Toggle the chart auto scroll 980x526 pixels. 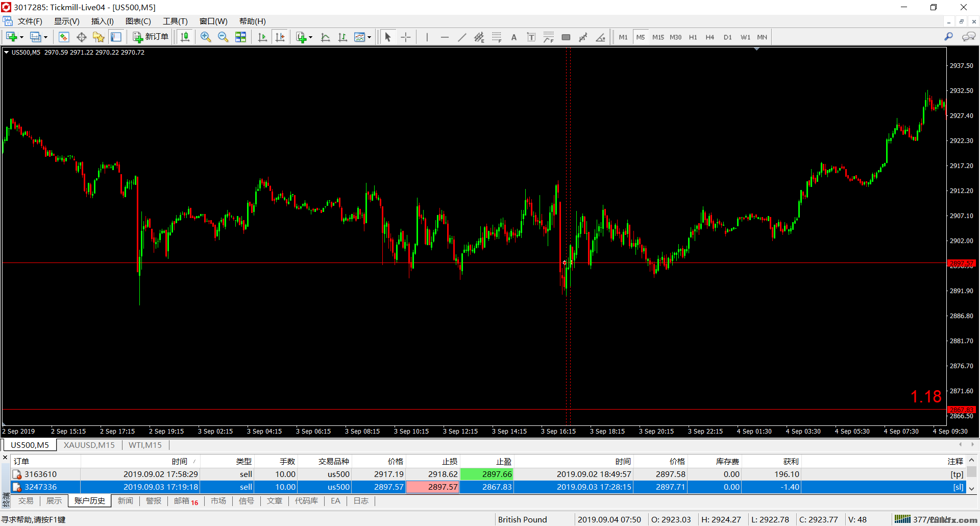tap(262, 37)
